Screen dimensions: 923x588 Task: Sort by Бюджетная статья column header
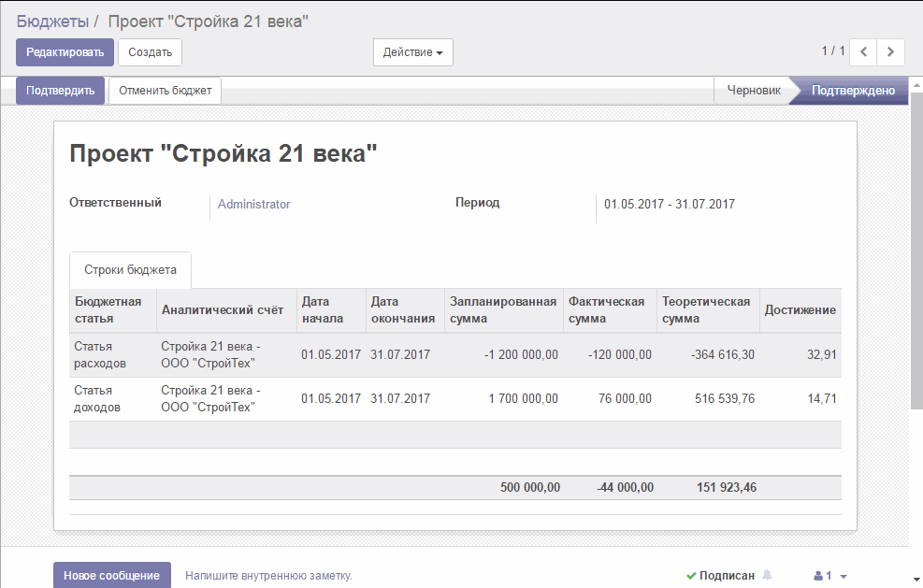tap(112, 310)
